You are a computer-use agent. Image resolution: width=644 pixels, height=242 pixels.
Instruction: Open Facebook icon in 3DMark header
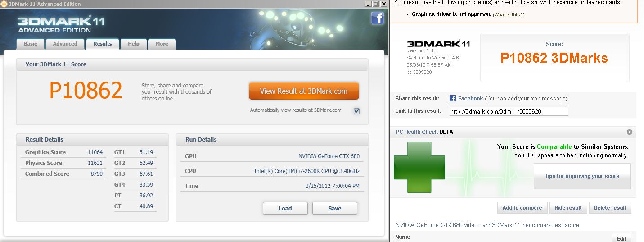[x=377, y=18]
